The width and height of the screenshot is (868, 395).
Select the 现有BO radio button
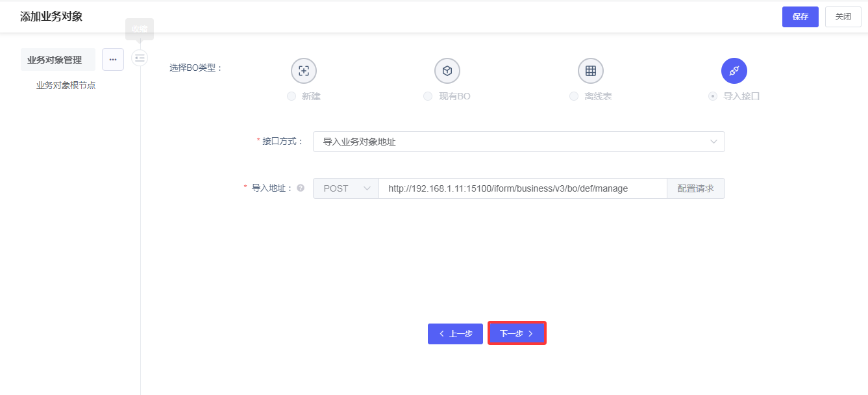click(428, 96)
